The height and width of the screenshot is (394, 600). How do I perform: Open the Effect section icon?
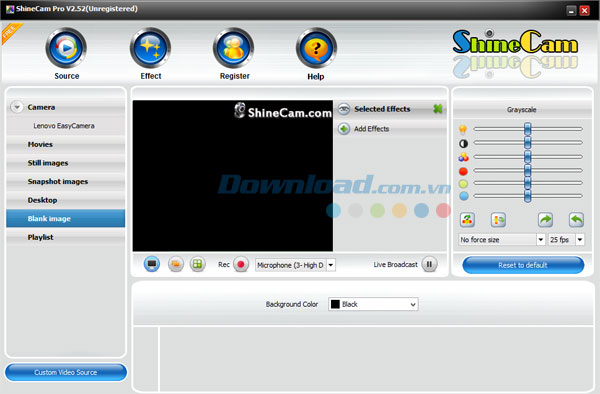coord(150,48)
